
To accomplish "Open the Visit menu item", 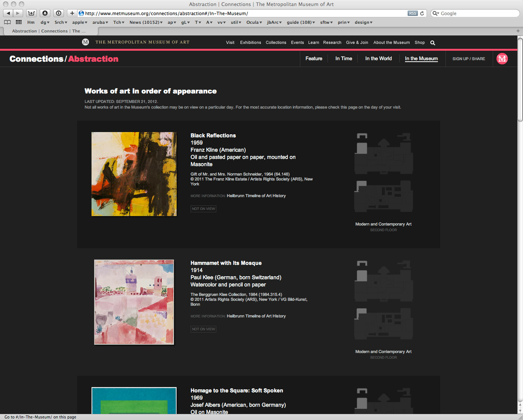I will coord(230,42).
